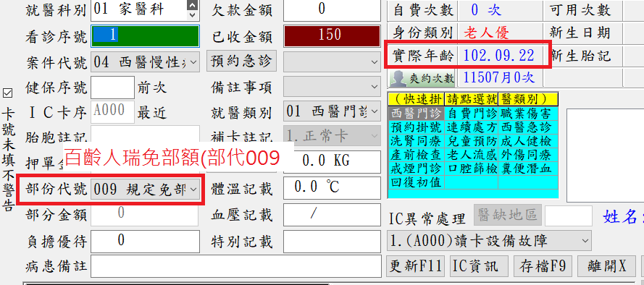Click the 離開X exit button
The height and width of the screenshot is (285, 644).
(x=606, y=266)
